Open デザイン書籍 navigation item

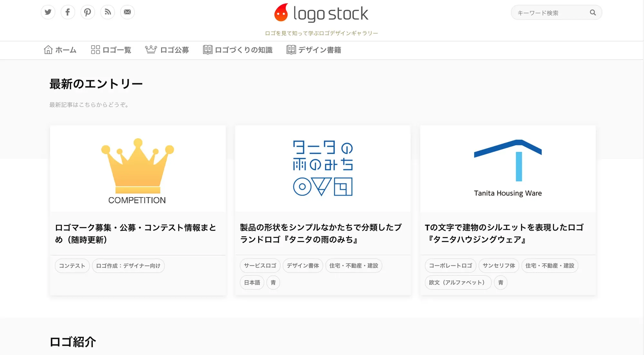point(314,50)
